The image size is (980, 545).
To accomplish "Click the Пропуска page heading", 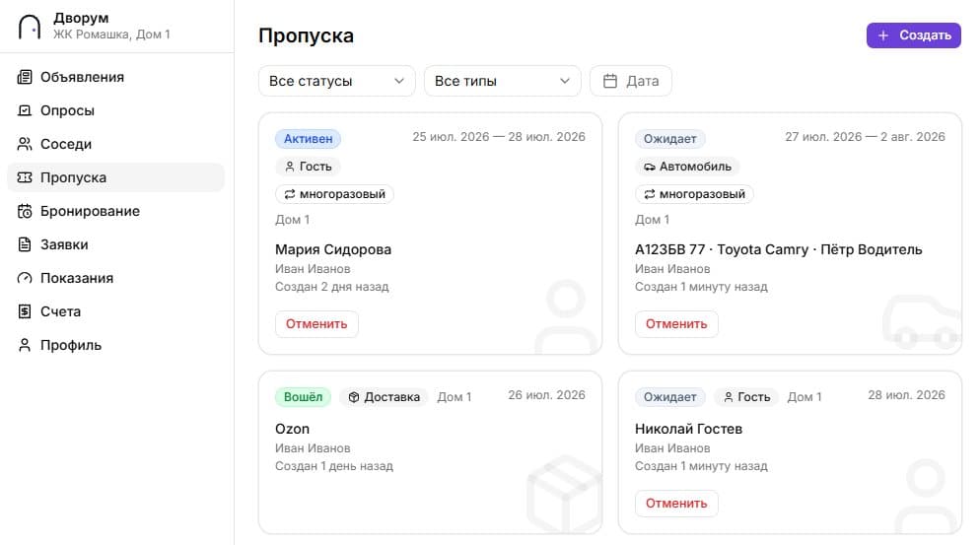I will pos(306,35).
